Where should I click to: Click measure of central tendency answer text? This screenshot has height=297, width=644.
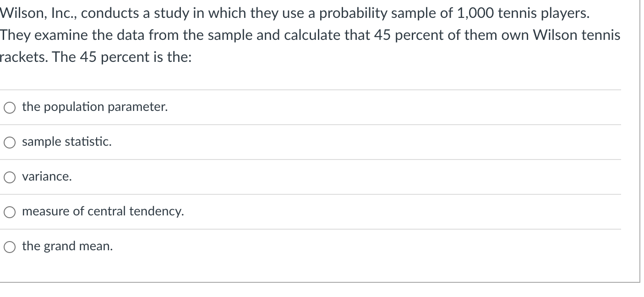pyautogui.click(x=103, y=212)
